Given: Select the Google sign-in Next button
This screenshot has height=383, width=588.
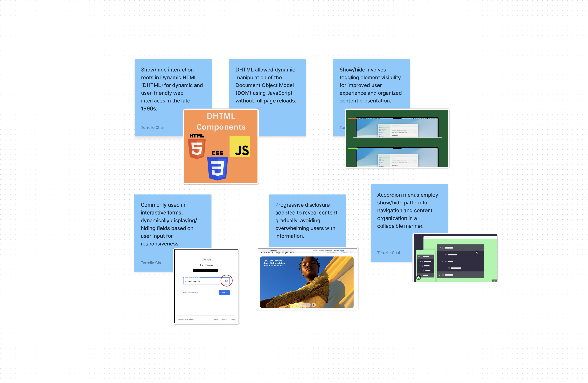Looking at the screenshot, I should pyautogui.click(x=224, y=292).
